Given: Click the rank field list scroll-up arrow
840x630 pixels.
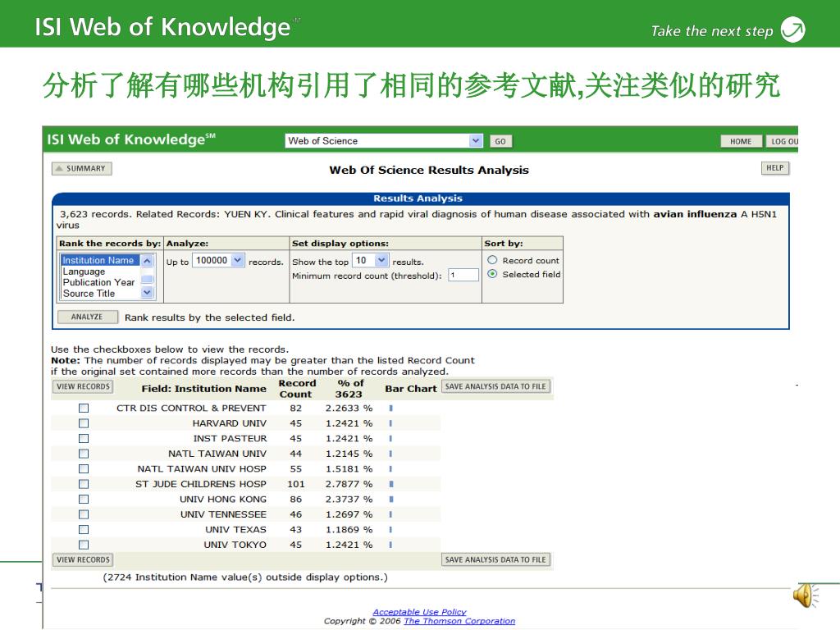Looking at the screenshot, I should pyautogui.click(x=148, y=260).
